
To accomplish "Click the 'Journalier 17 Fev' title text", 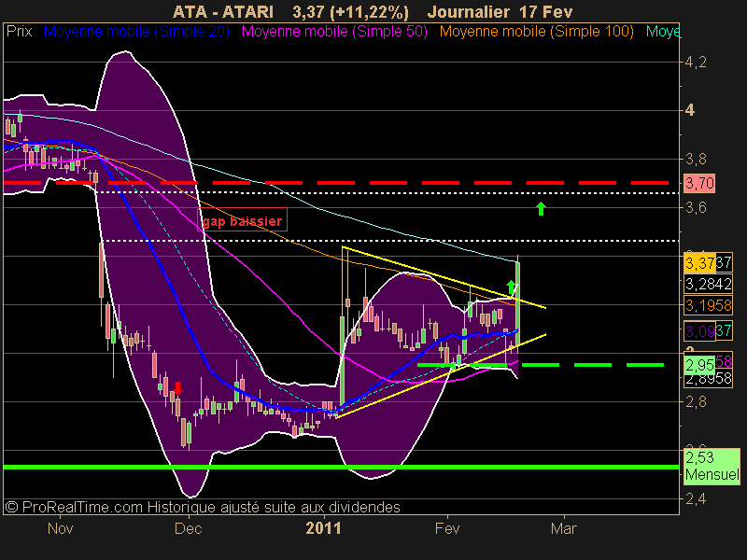I will click(500, 12).
